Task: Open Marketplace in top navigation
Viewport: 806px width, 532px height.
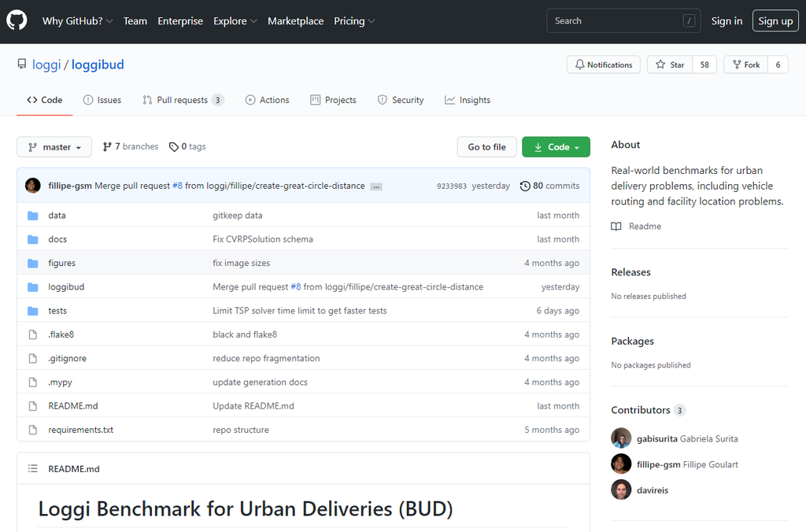Action: [x=296, y=21]
